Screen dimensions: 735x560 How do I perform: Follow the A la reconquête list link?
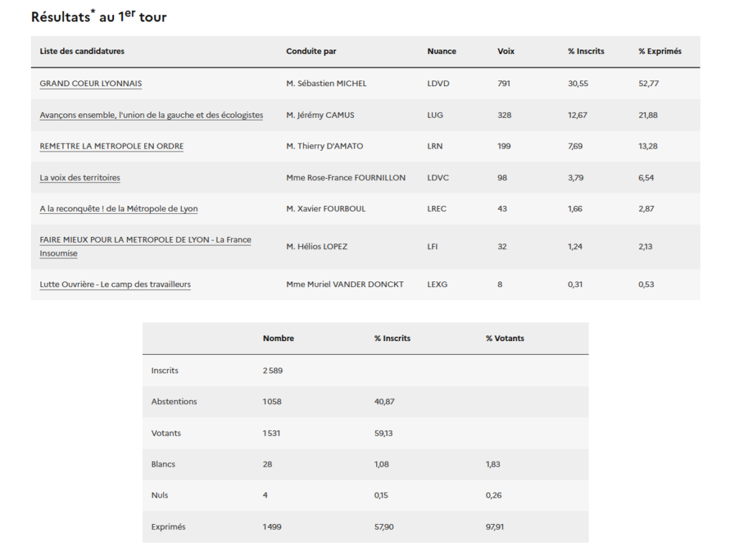tap(118, 209)
